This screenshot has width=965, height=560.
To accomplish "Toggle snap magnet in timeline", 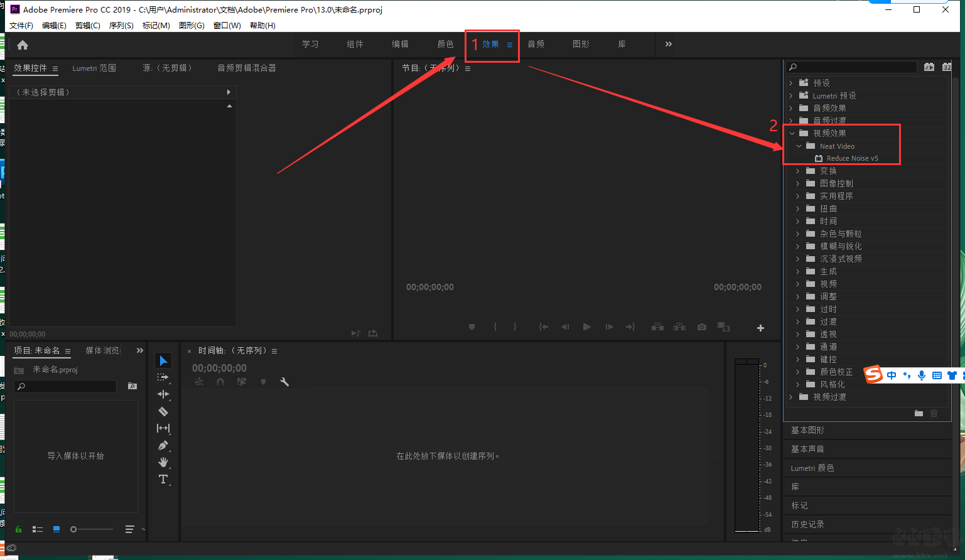I will 220,382.
